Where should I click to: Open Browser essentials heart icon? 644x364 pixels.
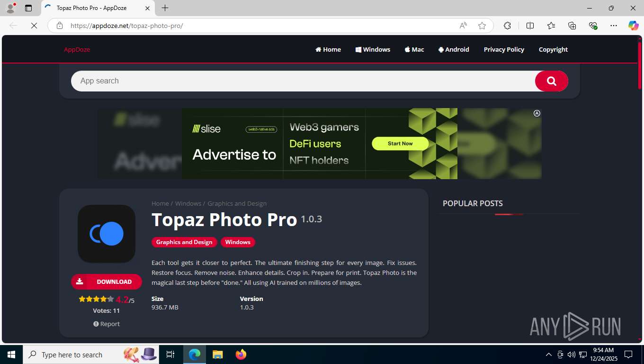[x=593, y=26]
